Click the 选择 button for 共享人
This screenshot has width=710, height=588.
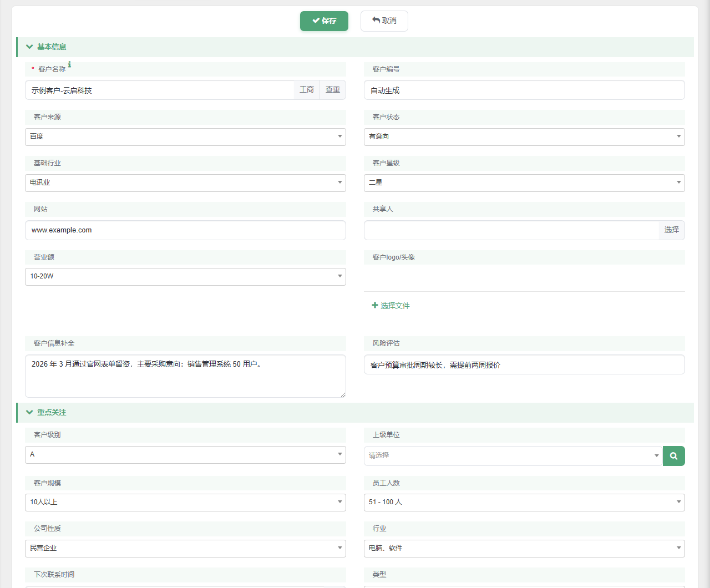pos(672,230)
